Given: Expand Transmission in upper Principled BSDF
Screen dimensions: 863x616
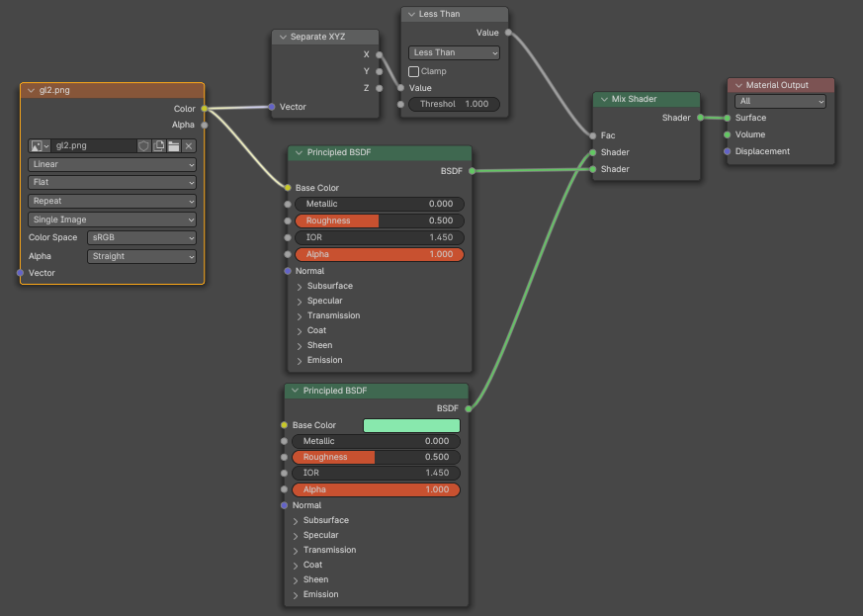Looking at the screenshot, I should tap(300, 316).
